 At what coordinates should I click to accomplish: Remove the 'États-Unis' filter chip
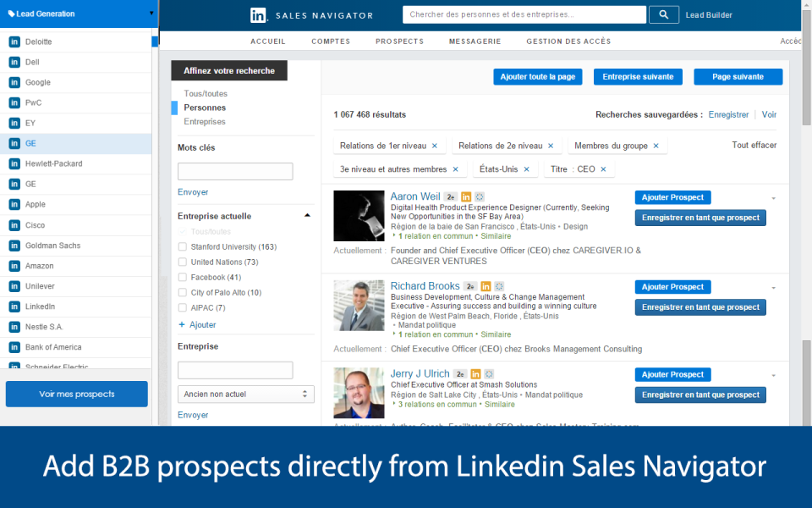pyautogui.click(x=526, y=169)
